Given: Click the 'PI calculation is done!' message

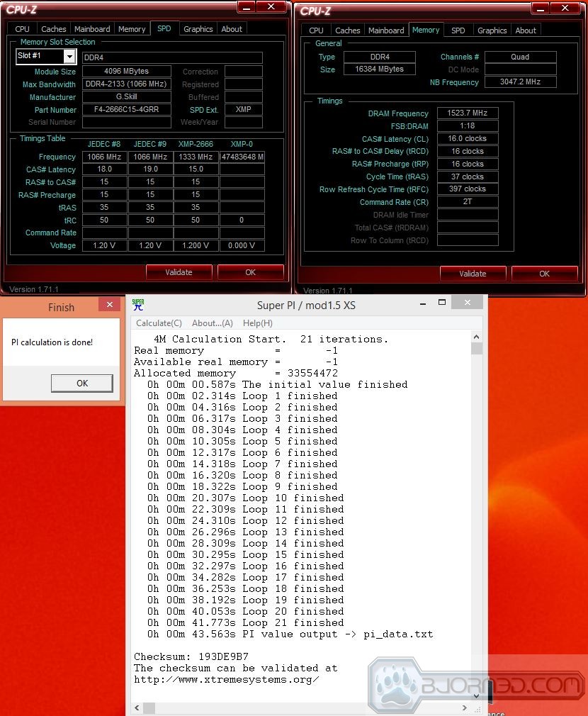Looking at the screenshot, I should 52,342.
